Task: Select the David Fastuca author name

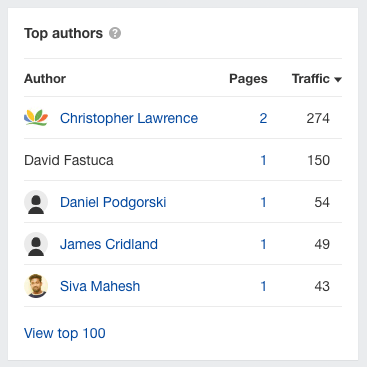Action: coord(69,160)
